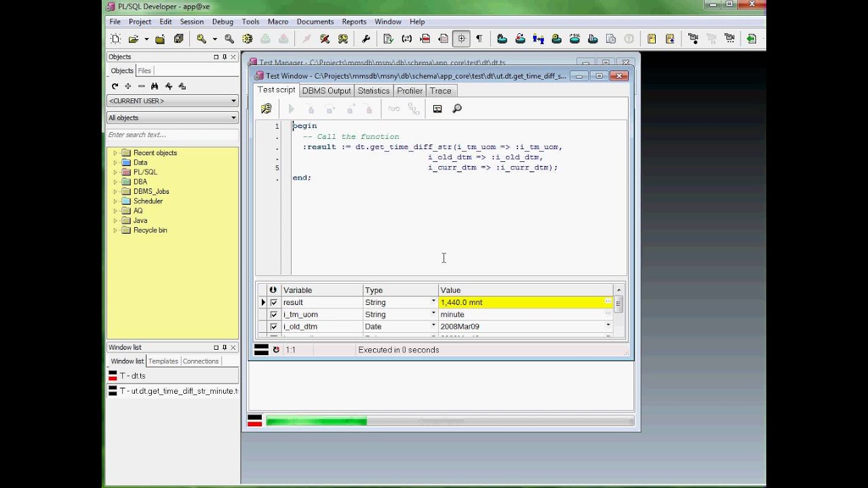
Task: Open the Session menu
Action: [191, 22]
